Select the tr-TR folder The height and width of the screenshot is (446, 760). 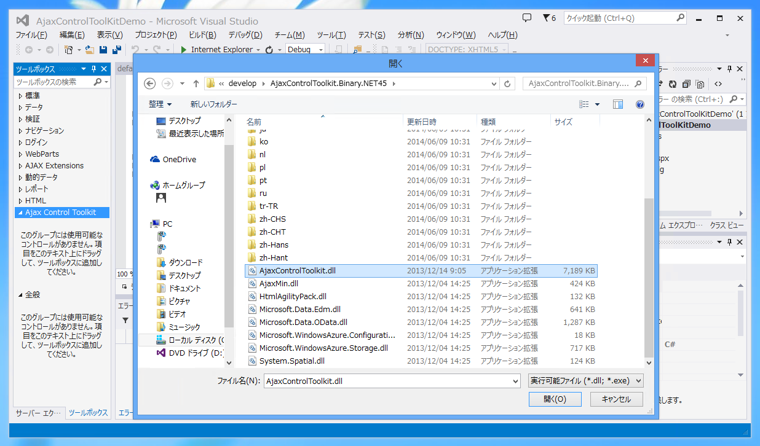pos(421,206)
